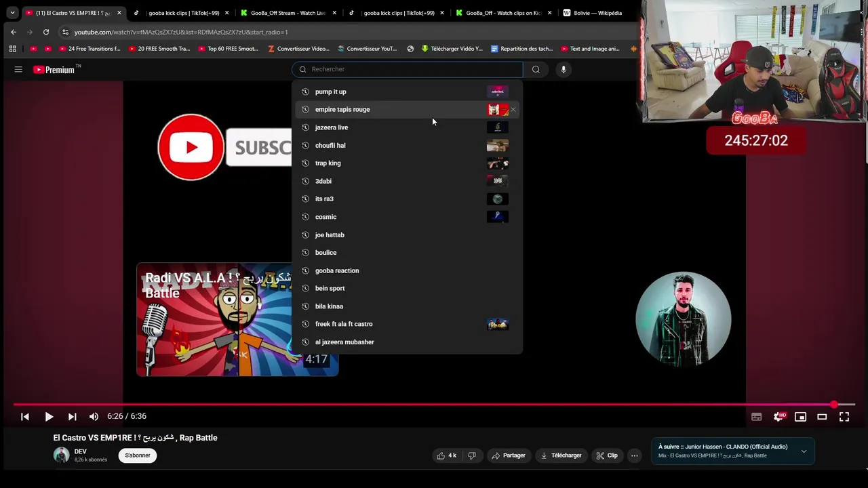Viewport: 868px width, 488px height.
Task: Seek using the red video progress bar
Action: pos(434,405)
